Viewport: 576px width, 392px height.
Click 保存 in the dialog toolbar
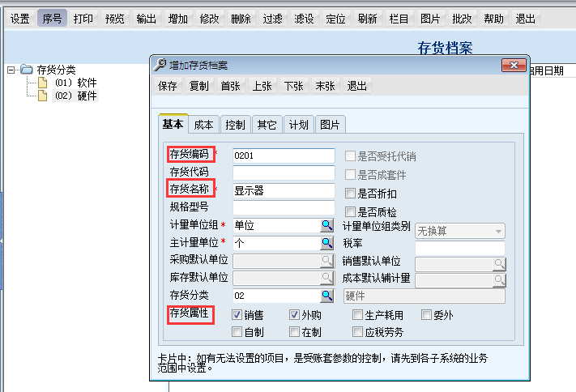coord(168,86)
